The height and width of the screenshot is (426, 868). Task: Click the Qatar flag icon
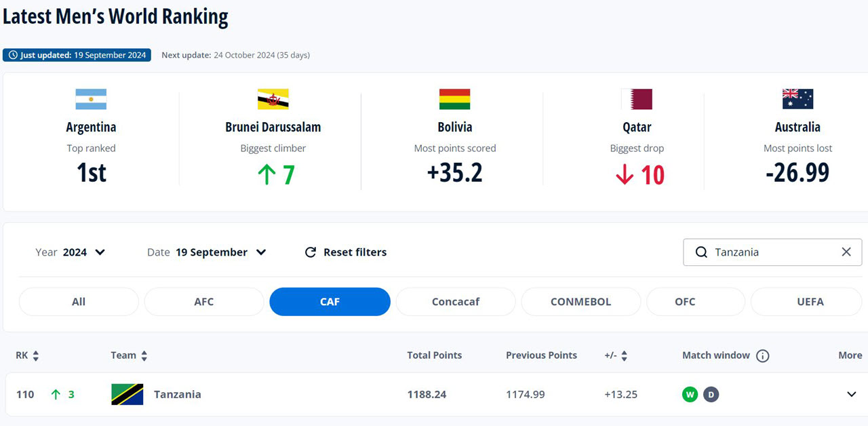(637, 99)
